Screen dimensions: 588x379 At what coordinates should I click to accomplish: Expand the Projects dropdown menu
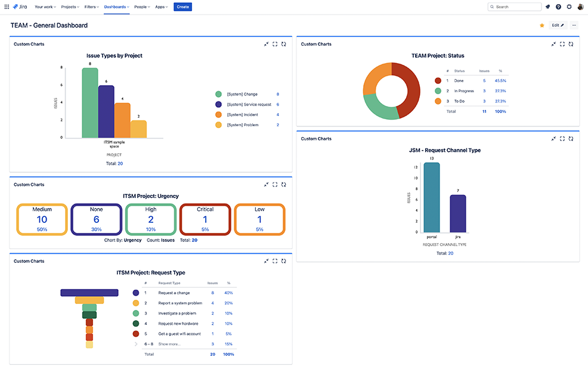click(70, 7)
